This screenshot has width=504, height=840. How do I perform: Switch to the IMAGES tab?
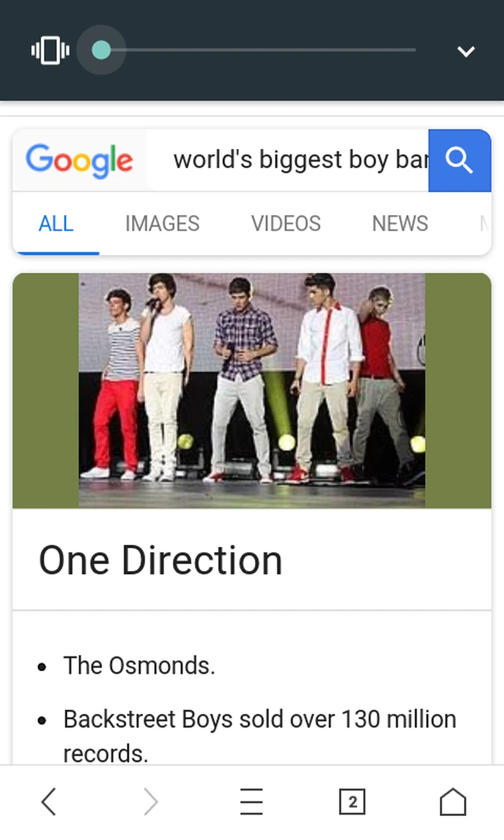point(162,223)
